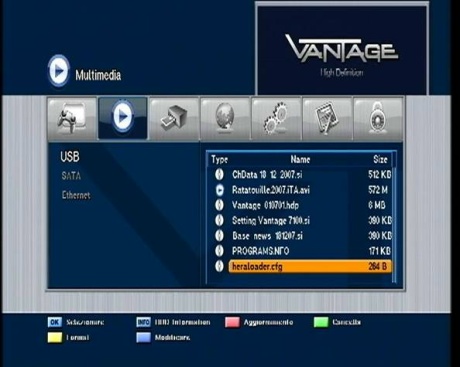460x367 pixels.
Task: Select the Multimedia play icon tab
Action: click(x=123, y=118)
